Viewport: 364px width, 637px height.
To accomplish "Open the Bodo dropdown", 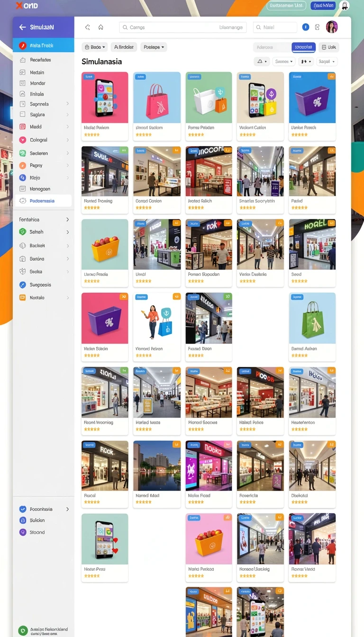I will [x=94, y=47].
